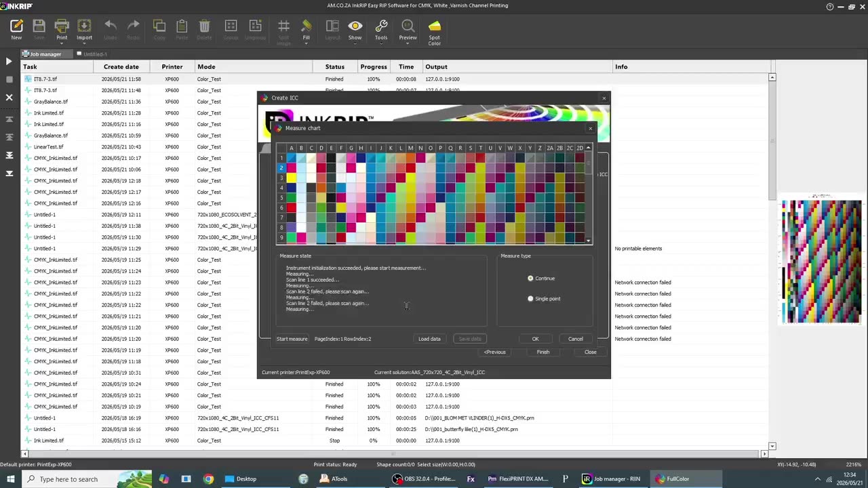Click the X cancel icon in left sidebar
Image resolution: width=868 pixels, height=488 pixels.
[x=9, y=98]
